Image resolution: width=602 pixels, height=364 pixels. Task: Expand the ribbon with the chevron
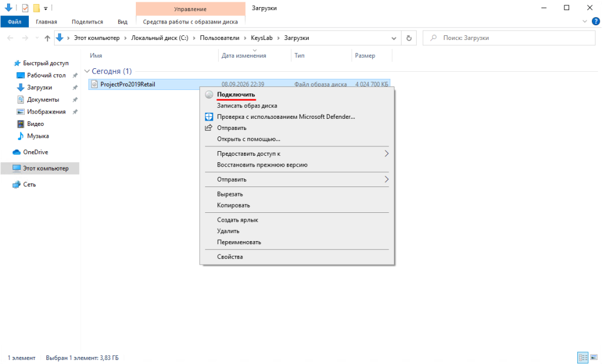coord(584,22)
